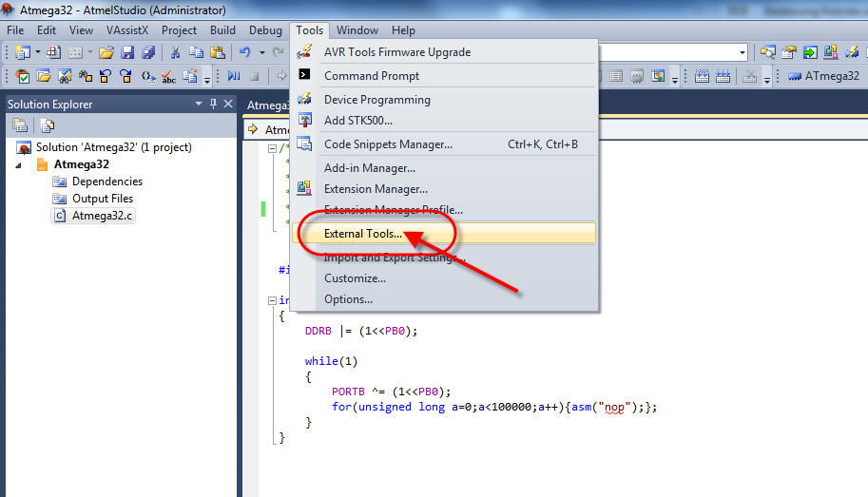Viewport: 868px width, 497px height.
Task: Click the braces list methods icon
Action: [147, 76]
